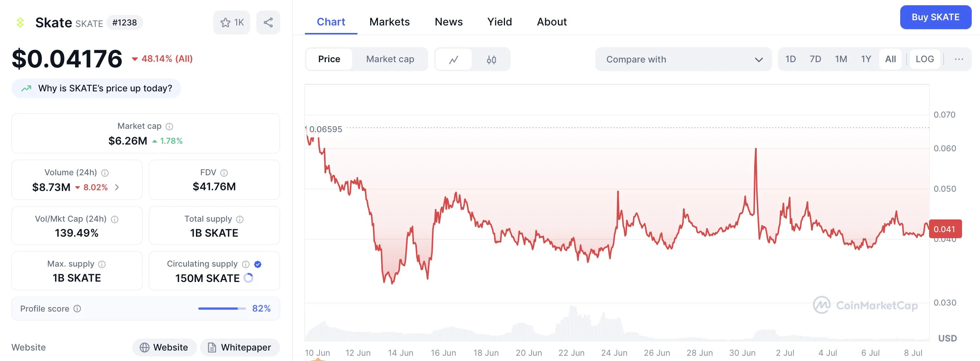Click the FDV info icon
This screenshot has width=980, height=361.
click(224, 173)
